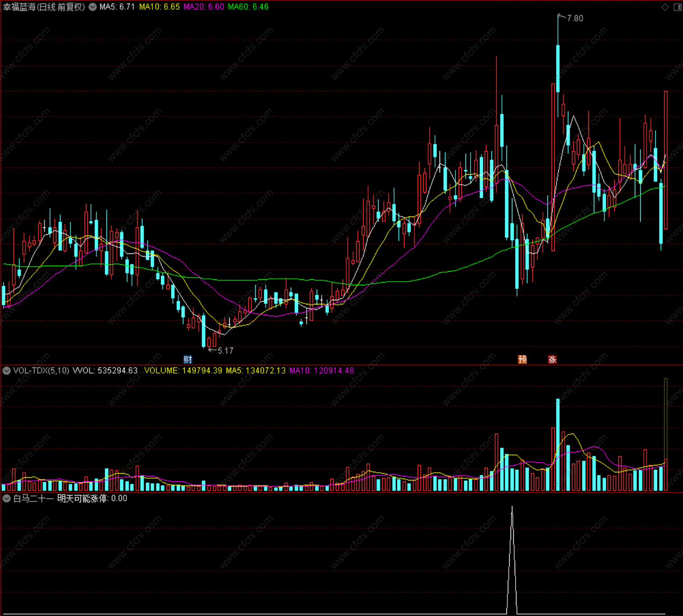683x616 pixels.
Task: Open the 财 financial marker
Action: point(187,359)
